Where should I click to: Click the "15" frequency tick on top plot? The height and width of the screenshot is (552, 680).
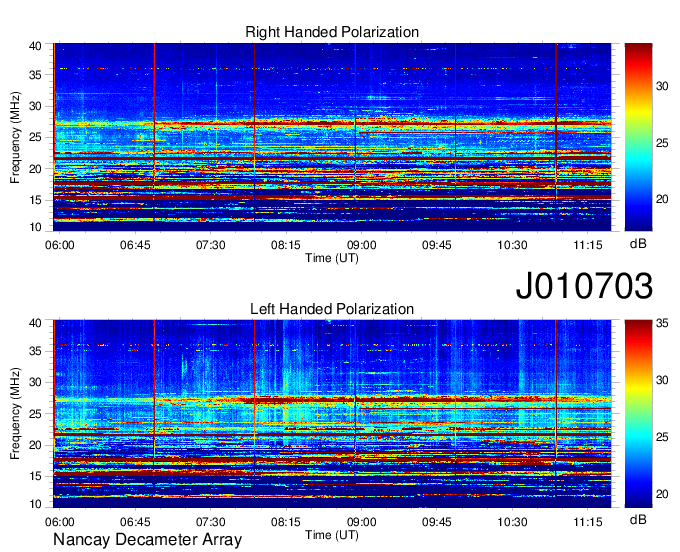[x=36, y=200]
